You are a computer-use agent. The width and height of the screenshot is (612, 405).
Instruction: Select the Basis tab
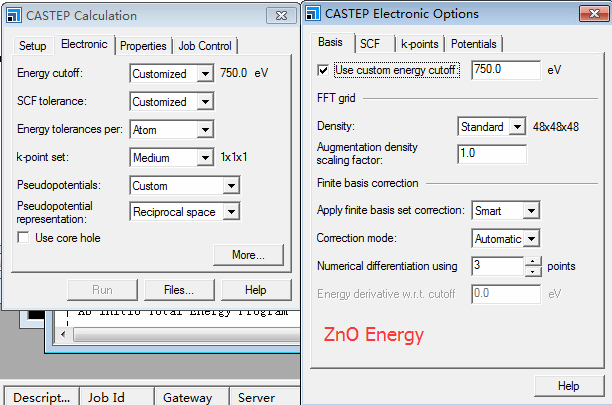[x=330, y=42]
